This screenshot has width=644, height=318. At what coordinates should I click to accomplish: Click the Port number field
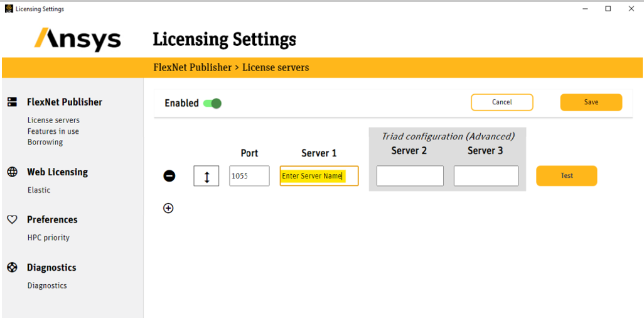[x=249, y=176]
